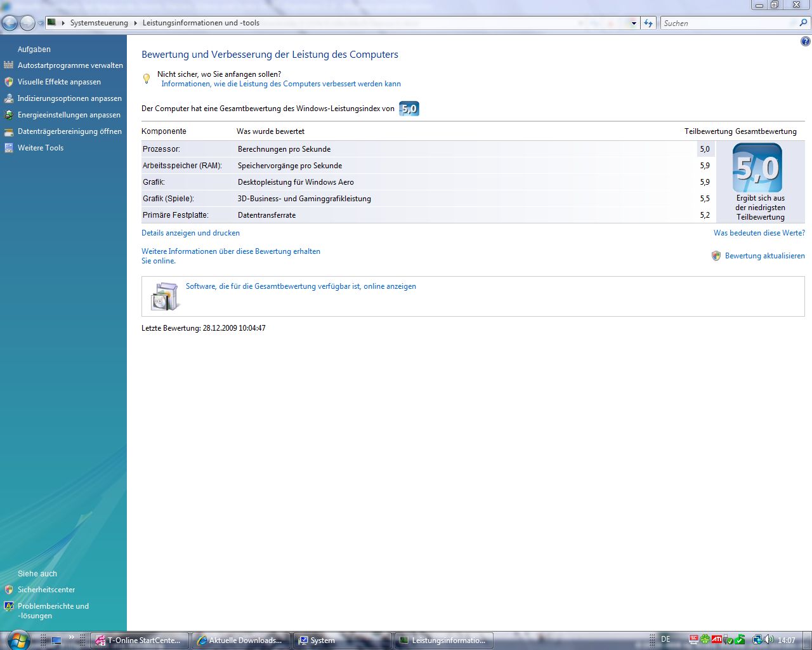
Task: Click the Leistungsinformationen und -tools breadcrumb
Action: pyautogui.click(x=200, y=23)
